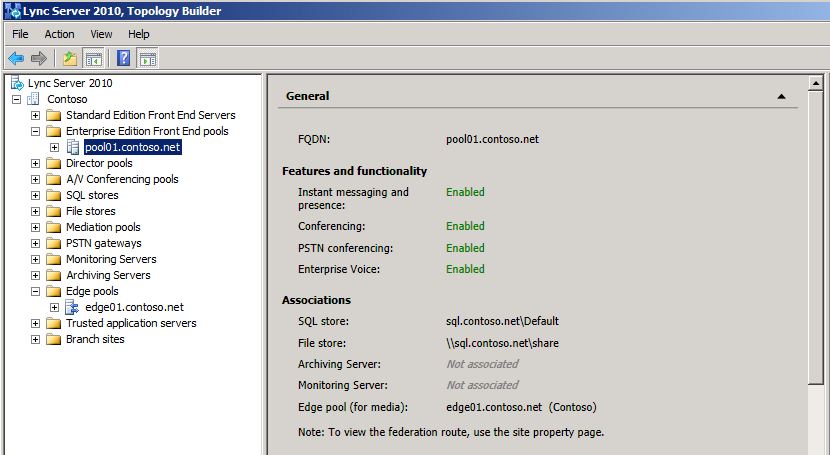Click the Contoso site building icon

coord(33,99)
